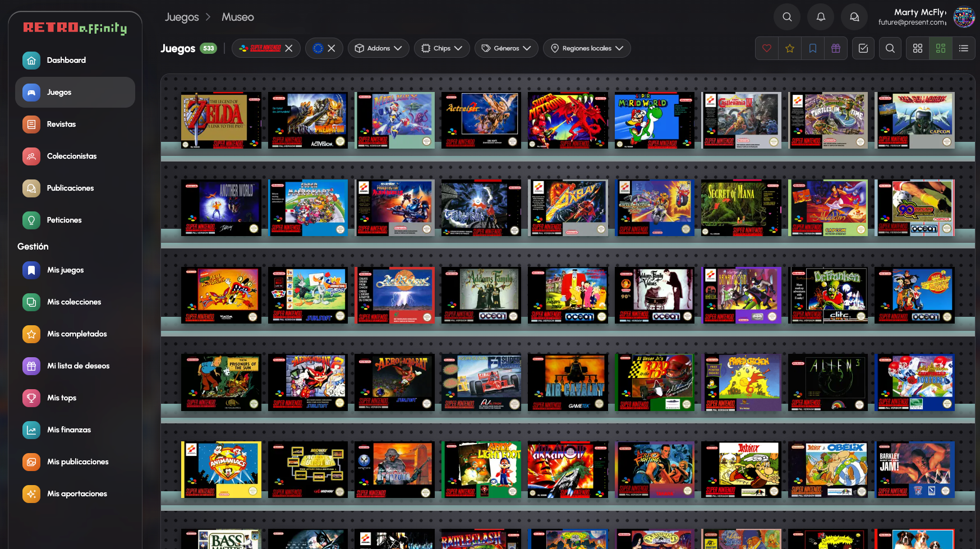Open the Another World cover
Image resolution: width=980 pixels, height=549 pixels.
tap(221, 207)
